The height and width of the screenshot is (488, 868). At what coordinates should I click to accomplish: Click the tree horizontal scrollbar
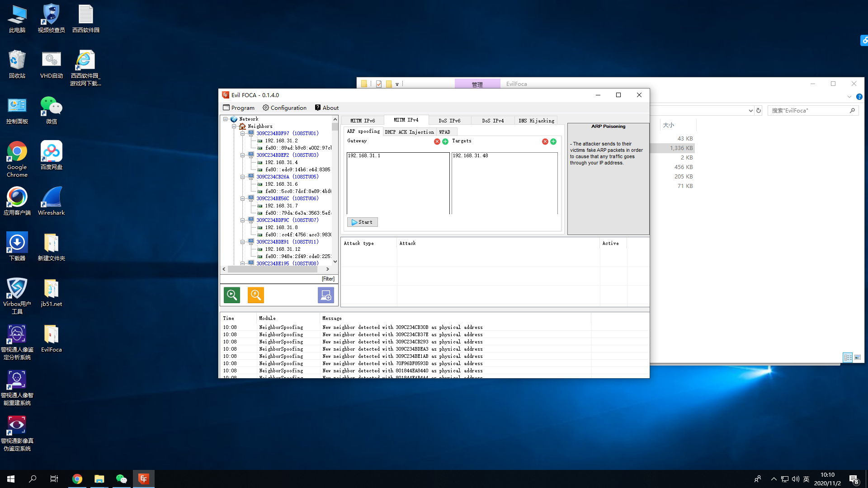275,269
